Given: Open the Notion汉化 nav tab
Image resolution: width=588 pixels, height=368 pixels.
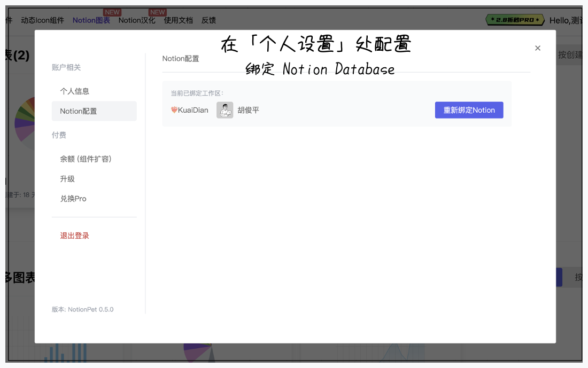Looking at the screenshot, I should [x=136, y=20].
